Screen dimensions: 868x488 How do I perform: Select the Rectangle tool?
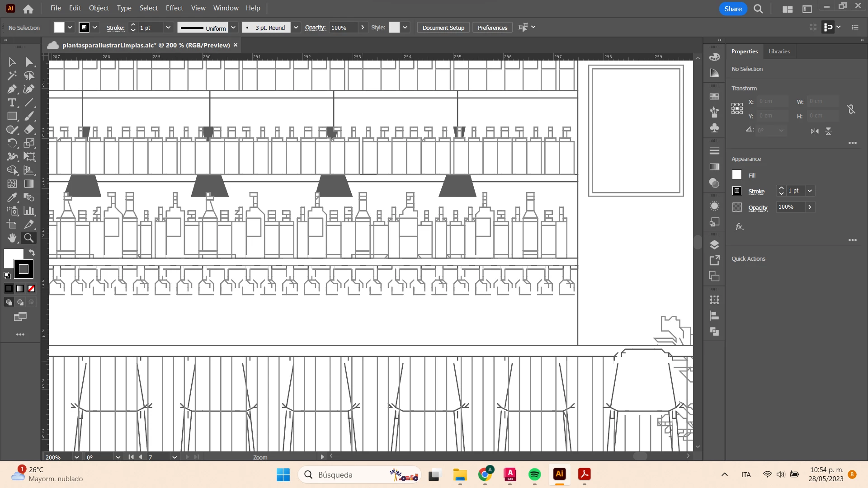pos(12,116)
